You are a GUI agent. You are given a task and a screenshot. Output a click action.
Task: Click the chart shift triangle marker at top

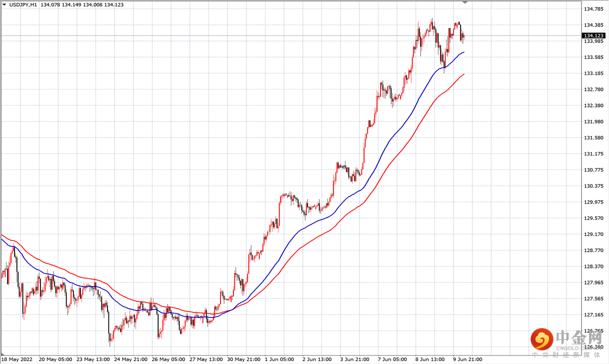tap(466, 2)
